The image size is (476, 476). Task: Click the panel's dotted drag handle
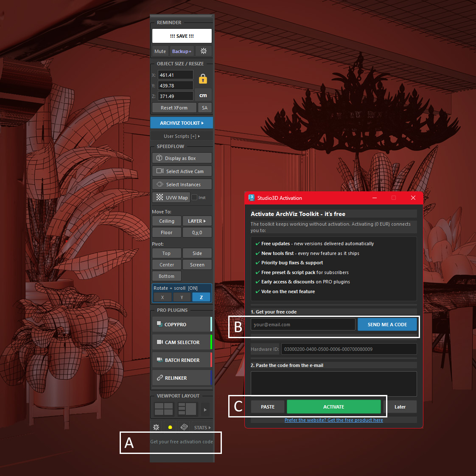(x=182, y=16)
